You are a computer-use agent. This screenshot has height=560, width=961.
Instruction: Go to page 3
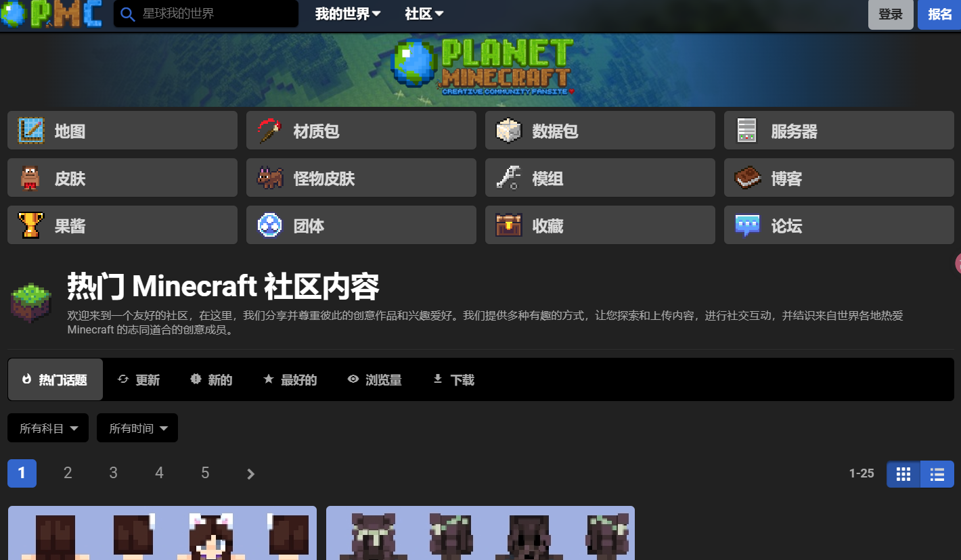(x=114, y=473)
